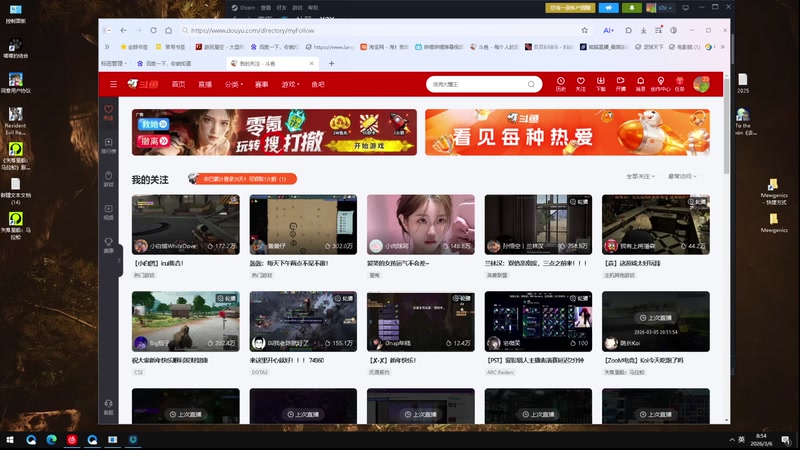Open the browser AI+ assistant button
The image size is (800, 450).
[608, 31]
